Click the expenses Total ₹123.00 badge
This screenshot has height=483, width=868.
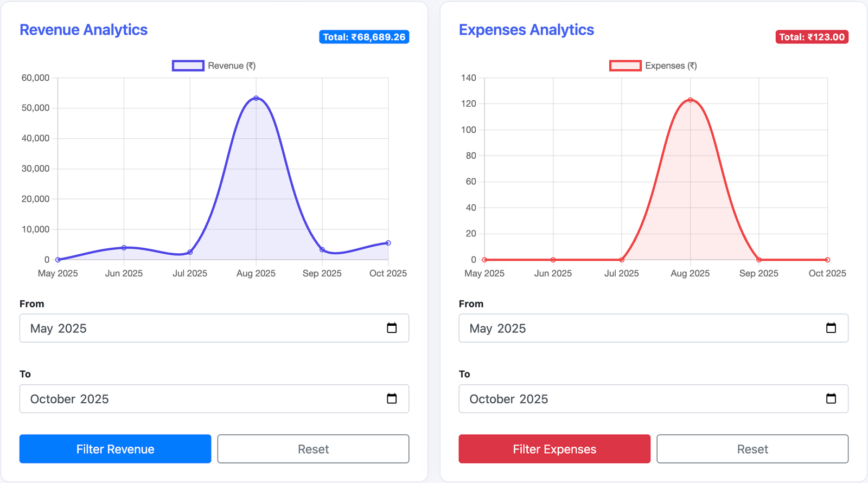(812, 37)
